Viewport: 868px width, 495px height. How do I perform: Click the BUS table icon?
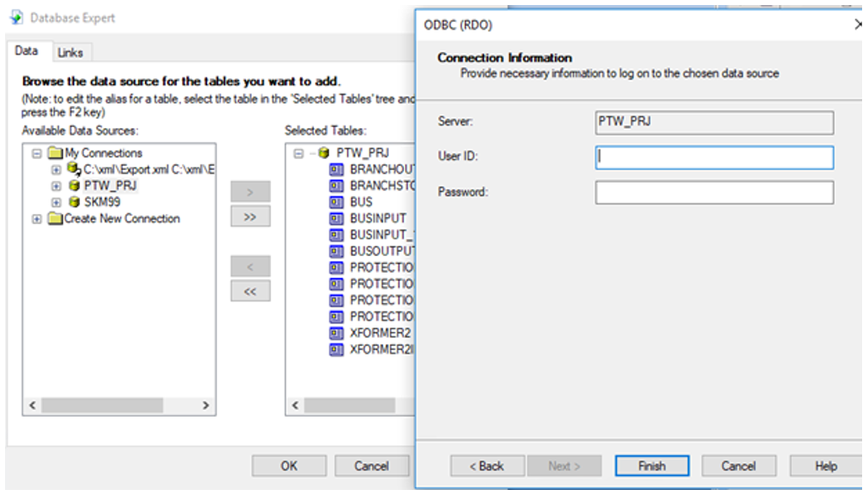(x=337, y=202)
